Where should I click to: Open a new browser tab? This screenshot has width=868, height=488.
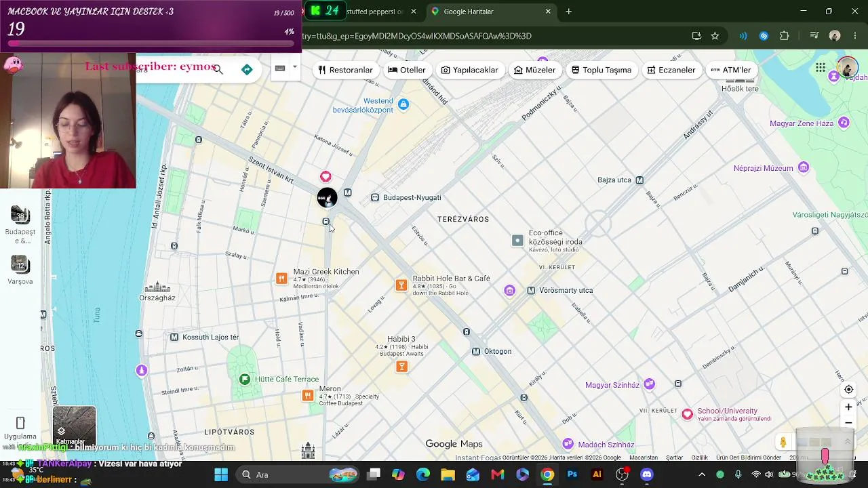point(569,12)
